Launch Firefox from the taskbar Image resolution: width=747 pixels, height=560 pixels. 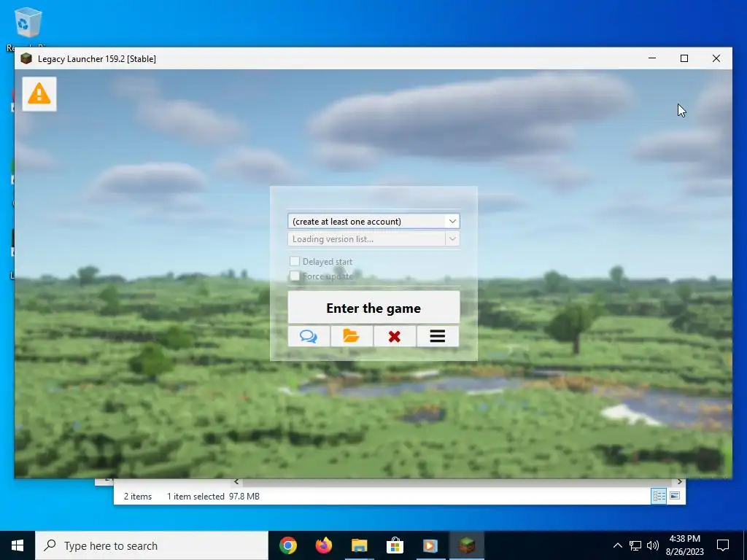(x=324, y=545)
